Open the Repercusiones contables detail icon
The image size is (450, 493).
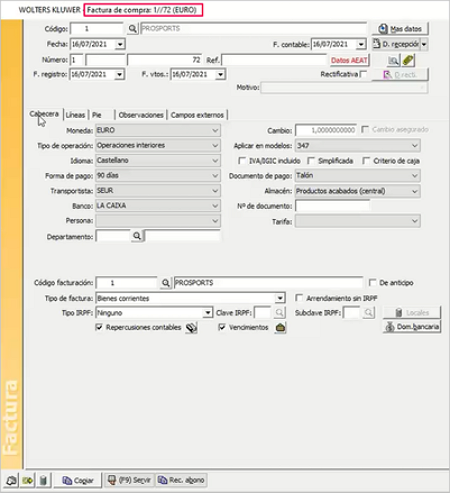click(x=192, y=328)
